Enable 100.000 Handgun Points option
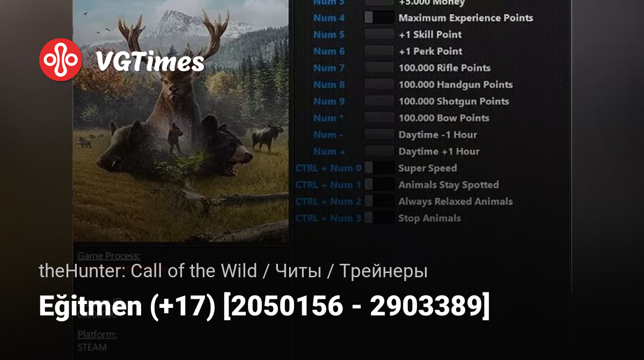Viewport: 644px width, 360px height. pyautogui.click(x=379, y=84)
